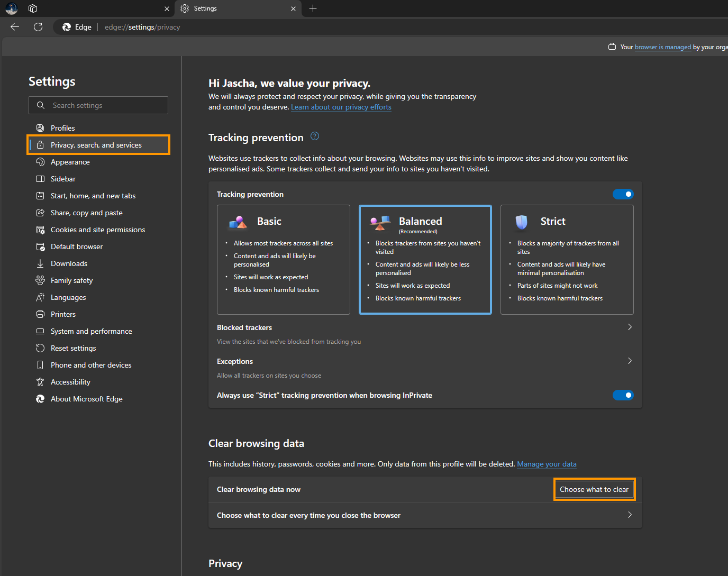This screenshot has width=728, height=576.
Task: Select the Basic tracking prevention card
Action: [284, 260]
